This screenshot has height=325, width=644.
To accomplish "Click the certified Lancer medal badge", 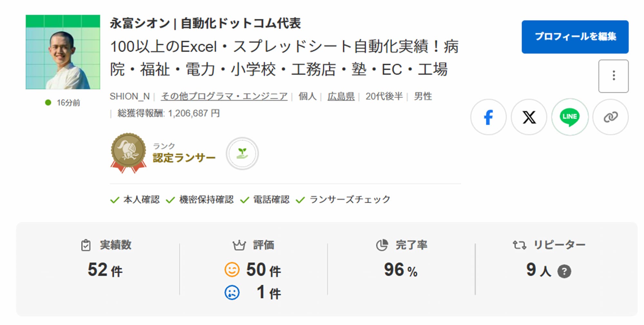I will click(x=128, y=152).
